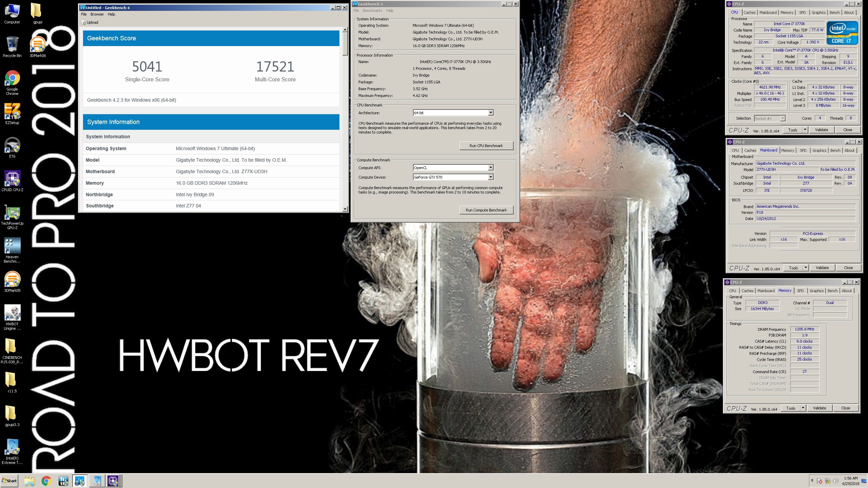Select the TechPowerUp GPU-Z desktop shortcut
The width and height of the screenshot is (868, 488).
point(12,217)
